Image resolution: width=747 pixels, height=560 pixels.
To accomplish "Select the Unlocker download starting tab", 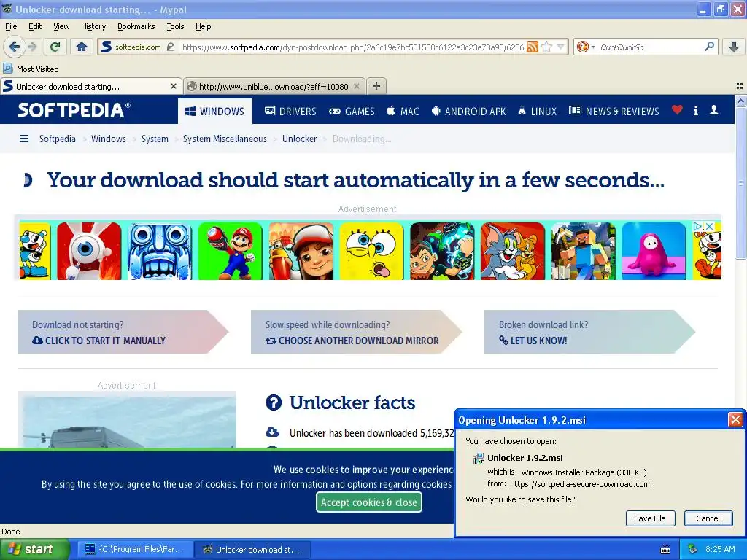I will (90, 86).
